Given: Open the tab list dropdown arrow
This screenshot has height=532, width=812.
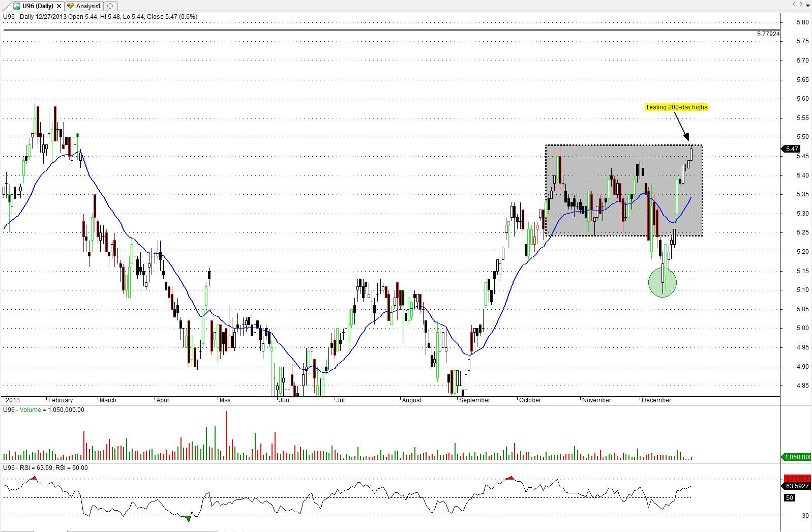Looking at the screenshot, I should 808,5.
